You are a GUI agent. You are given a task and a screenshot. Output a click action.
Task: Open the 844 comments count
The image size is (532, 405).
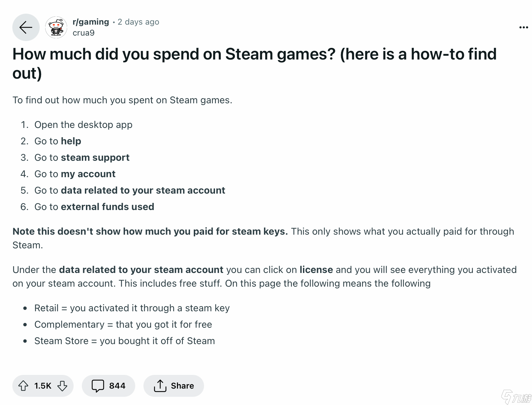pyautogui.click(x=117, y=386)
